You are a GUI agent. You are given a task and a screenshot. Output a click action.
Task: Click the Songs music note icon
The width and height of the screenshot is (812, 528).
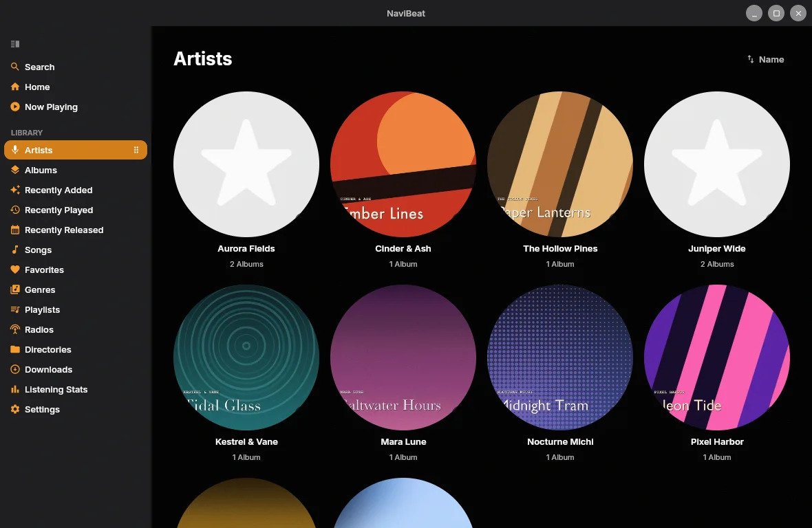15,250
